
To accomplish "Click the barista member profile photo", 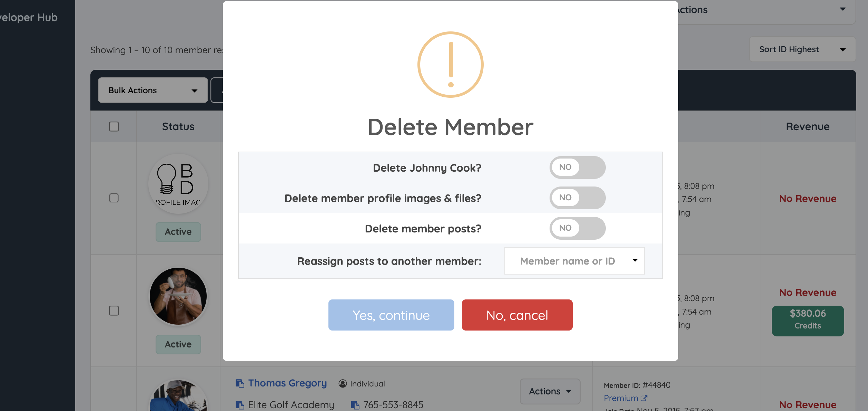I will (x=178, y=296).
